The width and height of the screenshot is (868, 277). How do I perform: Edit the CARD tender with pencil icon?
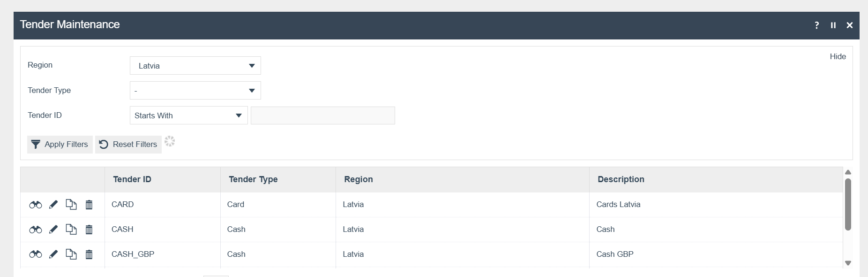tap(53, 205)
